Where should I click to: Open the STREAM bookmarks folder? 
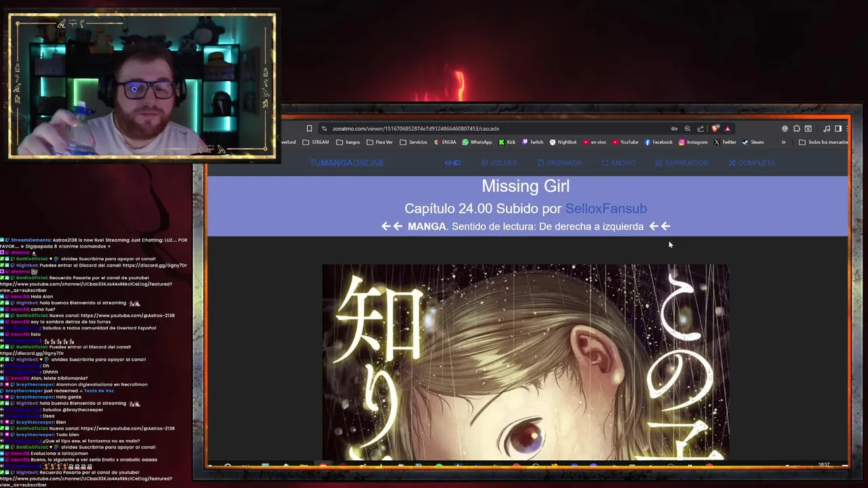coord(315,142)
